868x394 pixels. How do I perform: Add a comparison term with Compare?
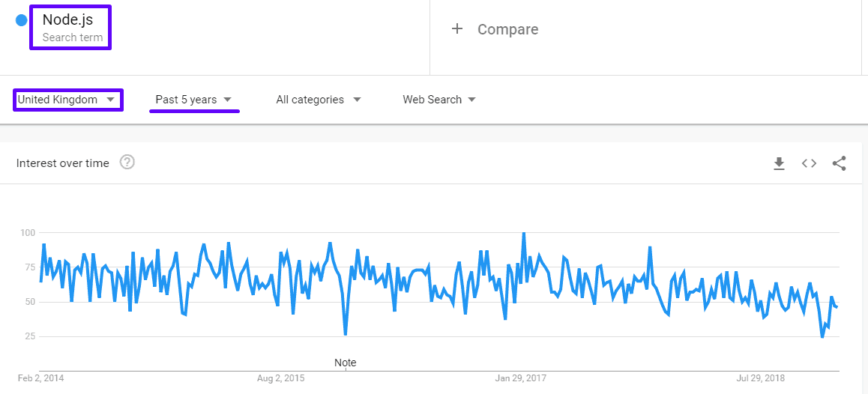click(507, 29)
